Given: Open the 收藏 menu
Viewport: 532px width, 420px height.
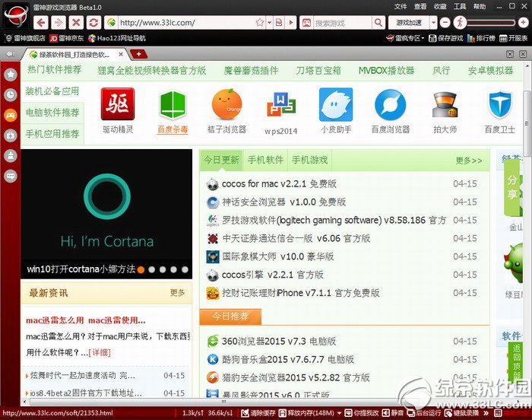Looking at the screenshot, I should [x=440, y=6].
